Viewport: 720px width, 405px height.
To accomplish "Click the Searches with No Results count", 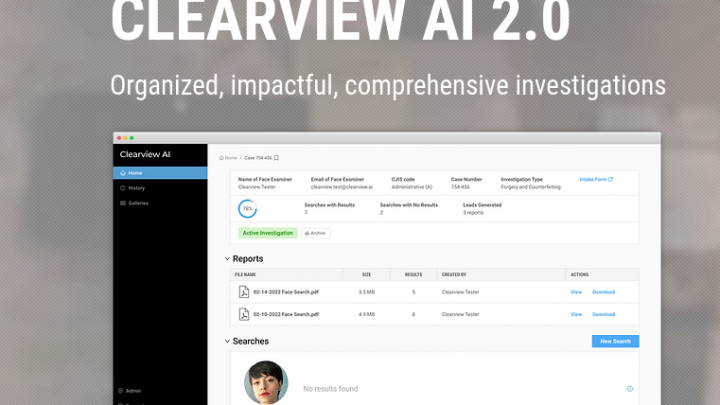I will pyautogui.click(x=382, y=213).
